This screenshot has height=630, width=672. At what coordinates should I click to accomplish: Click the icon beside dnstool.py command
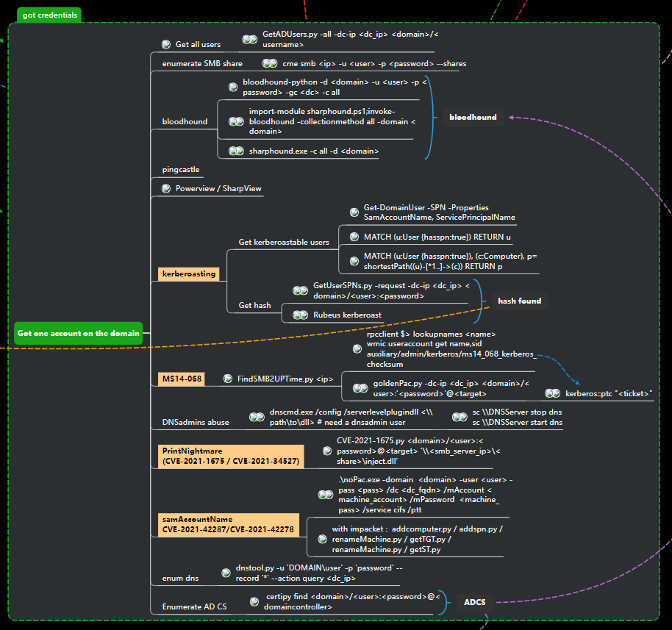(x=226, y=573)
